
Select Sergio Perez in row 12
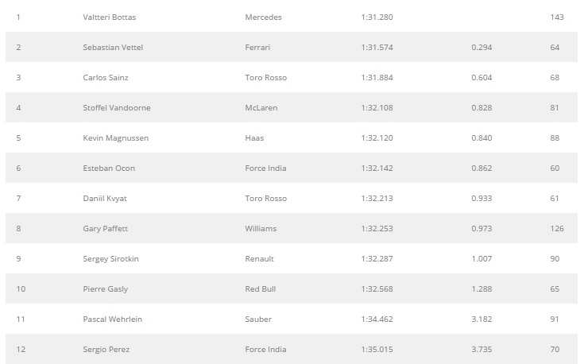106,350
